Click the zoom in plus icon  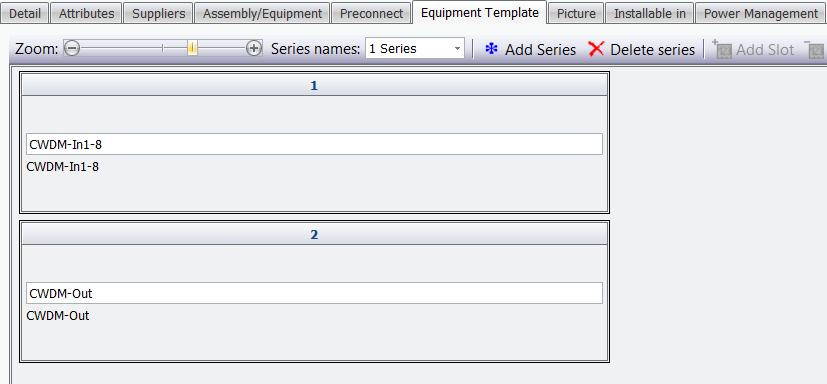click(254, 49)
